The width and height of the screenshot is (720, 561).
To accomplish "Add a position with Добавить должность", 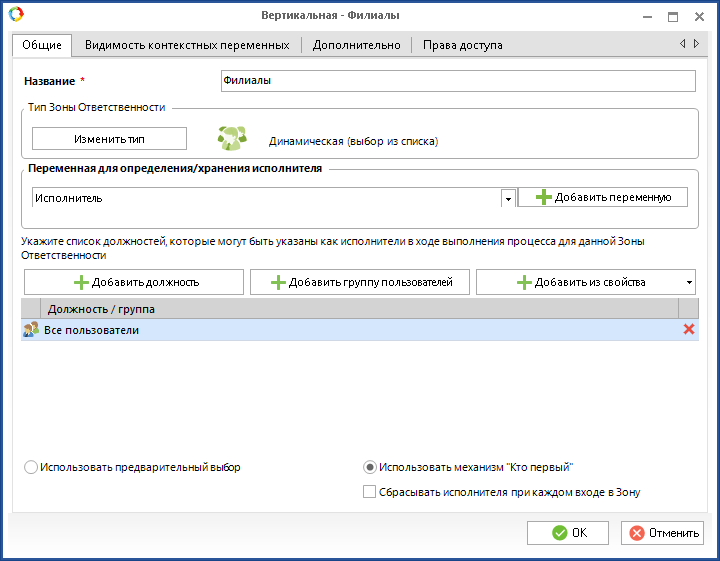I will pyautogui.click(x=134, y=282).
